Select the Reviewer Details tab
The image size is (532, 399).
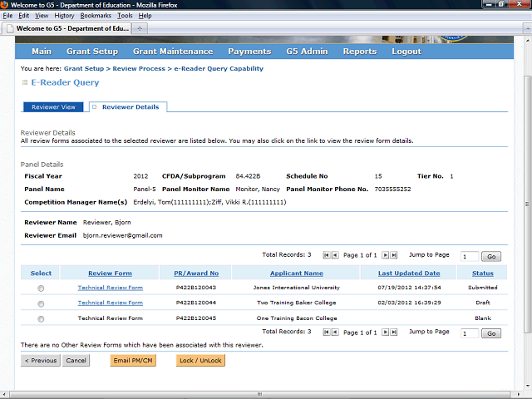click(x=128, y=107)
